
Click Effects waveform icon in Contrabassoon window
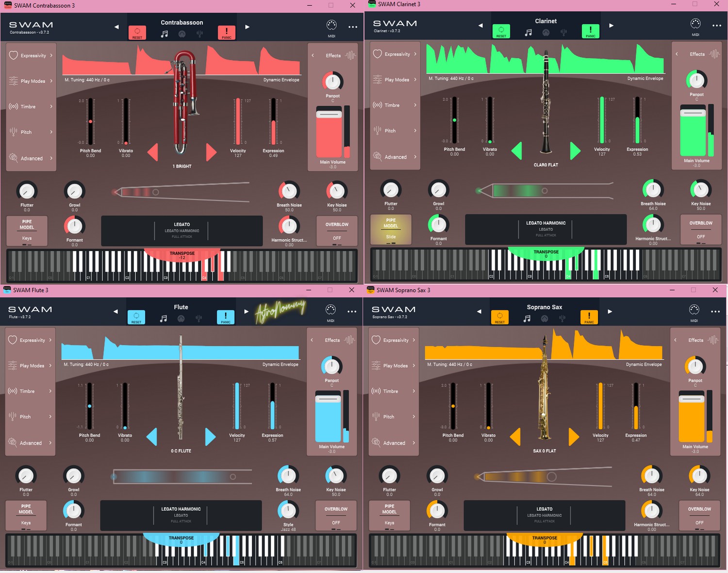click(x=350, y=55)
